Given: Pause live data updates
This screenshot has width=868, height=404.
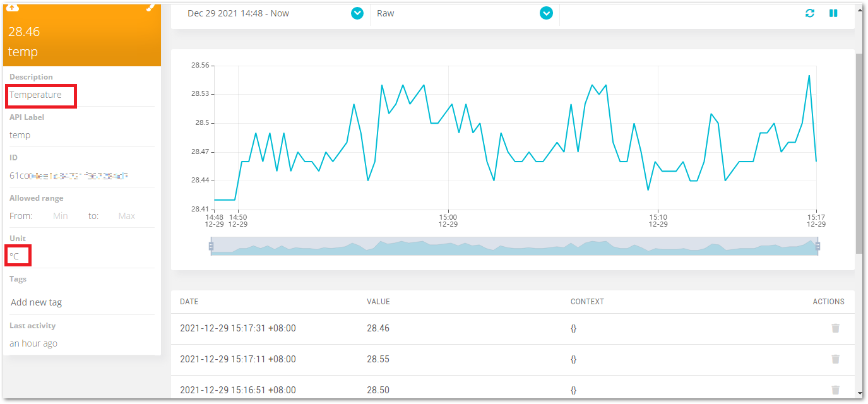Looking at the screenshot, I should point(833,13).
